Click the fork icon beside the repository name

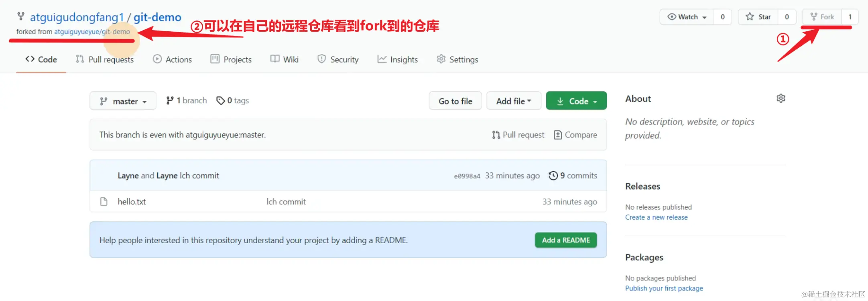pos(21,16)
